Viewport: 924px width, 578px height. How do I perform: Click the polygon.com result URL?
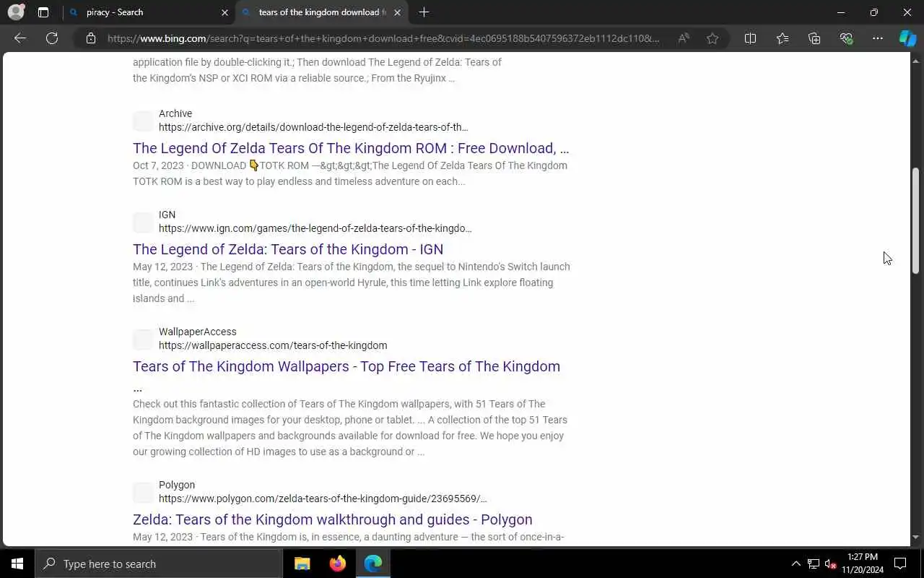coord(323,499)
